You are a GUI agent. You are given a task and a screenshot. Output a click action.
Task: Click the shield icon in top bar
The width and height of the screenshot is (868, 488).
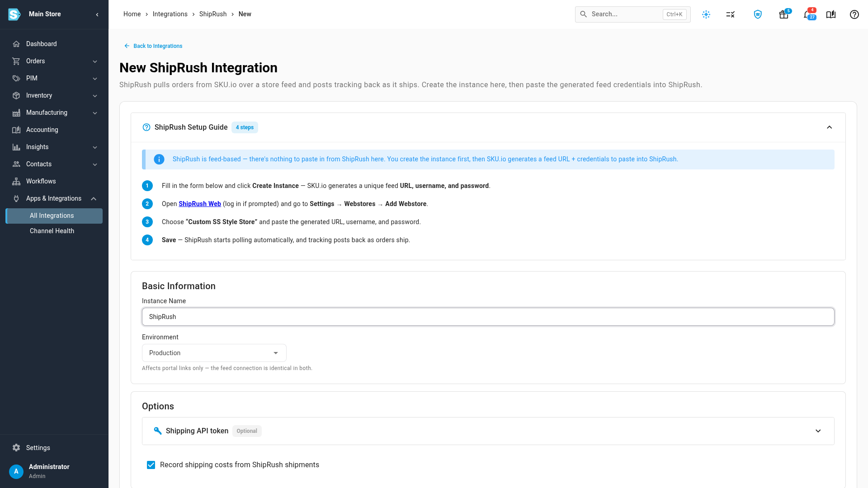[758, 14]
